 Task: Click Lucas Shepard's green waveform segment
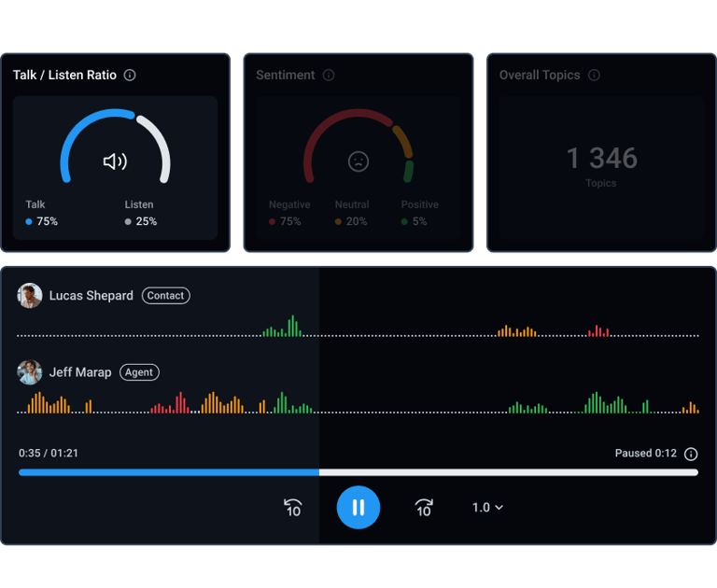click(282, 326)
